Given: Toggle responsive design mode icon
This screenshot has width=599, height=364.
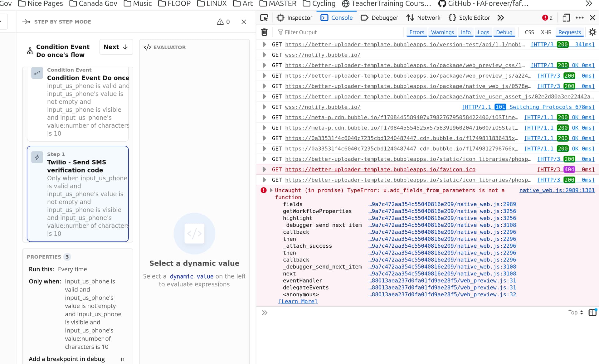Looking at the screenshot, I should (x=566, y=18).
